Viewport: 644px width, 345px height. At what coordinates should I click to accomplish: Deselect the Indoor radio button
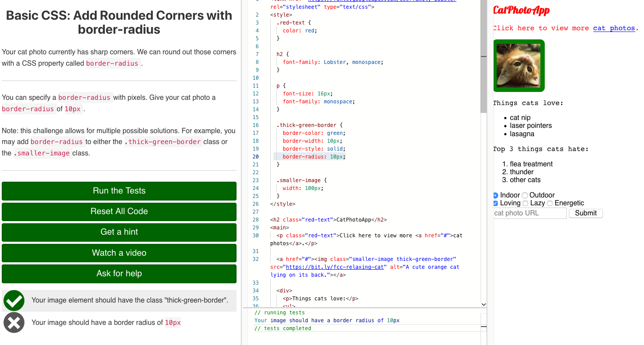click(x=495, y=195)
